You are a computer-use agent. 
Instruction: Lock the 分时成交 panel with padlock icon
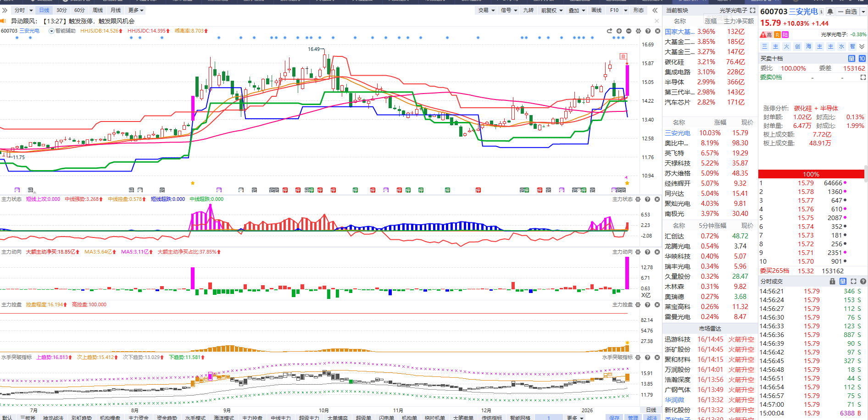click(x=832, y=282)
